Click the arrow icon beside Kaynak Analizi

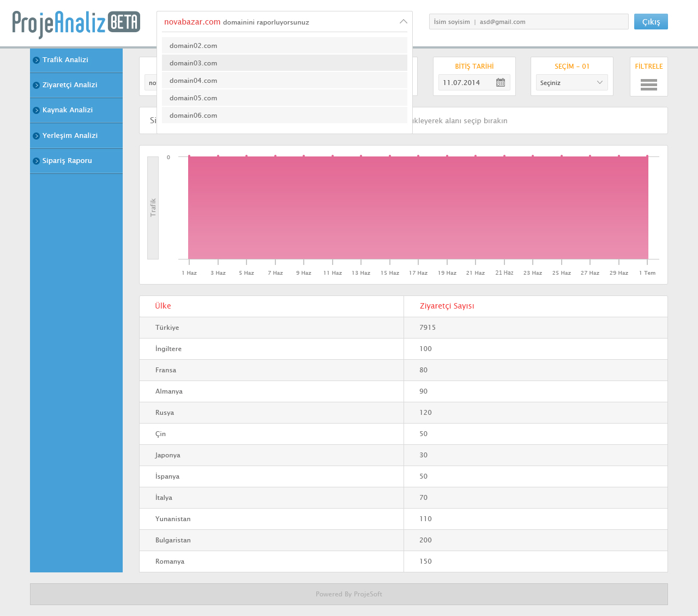(x=37, y=110)
